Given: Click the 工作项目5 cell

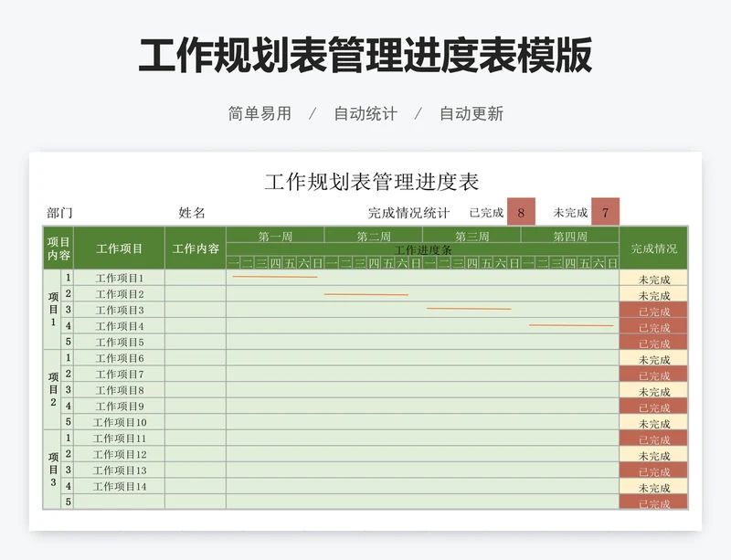Looking at the screenshot, I should pyautogui.click(x=120, y=343).
